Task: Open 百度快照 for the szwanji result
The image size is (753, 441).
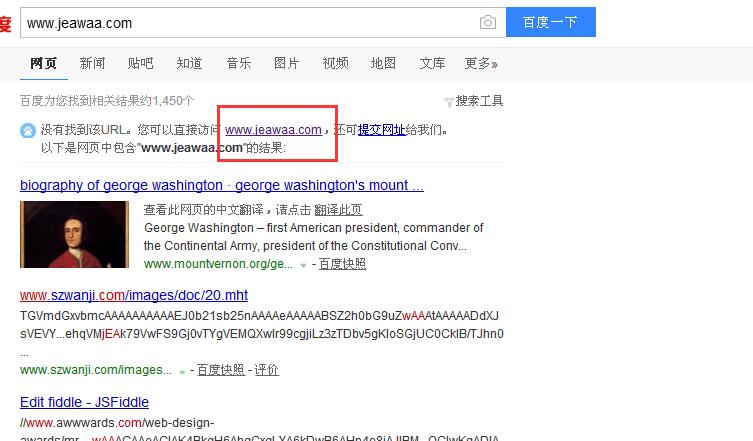Action: (220, 370)
